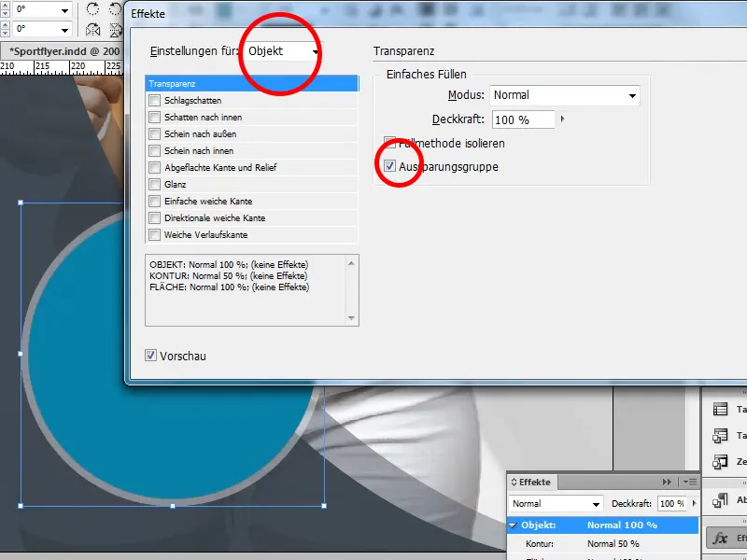The height and width of the screenshot is (560, 747).
Task: Open the Einstellungen für dropdown
Action: pyautogui.click(x=283, y=51)
